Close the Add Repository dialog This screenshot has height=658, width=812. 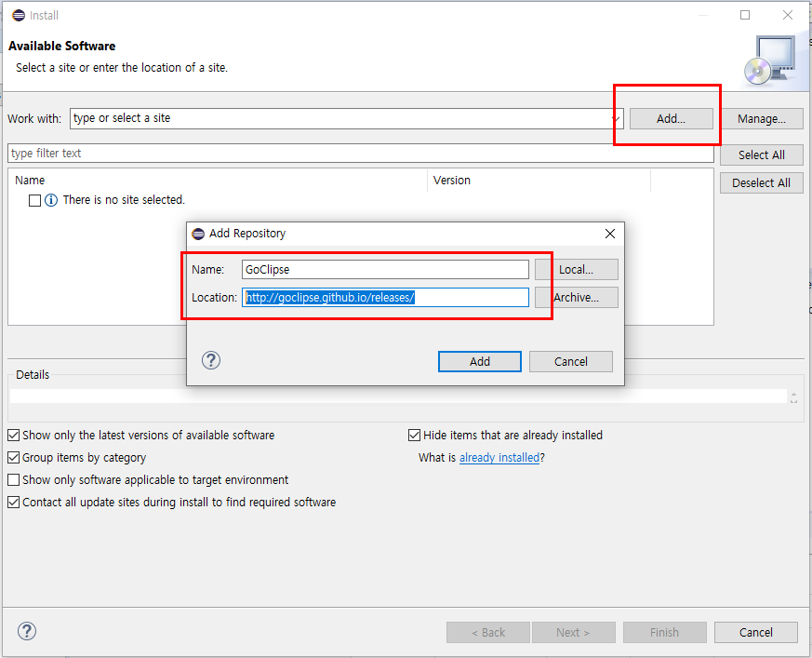610,234
